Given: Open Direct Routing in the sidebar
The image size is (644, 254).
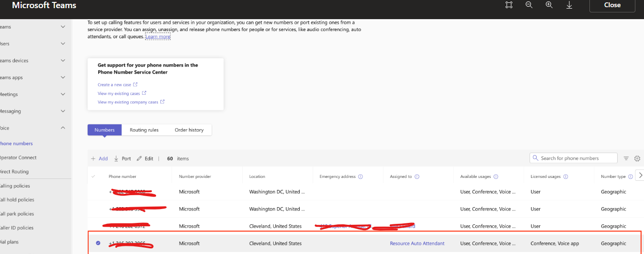Looking at the screenshot, I should 14,172.
